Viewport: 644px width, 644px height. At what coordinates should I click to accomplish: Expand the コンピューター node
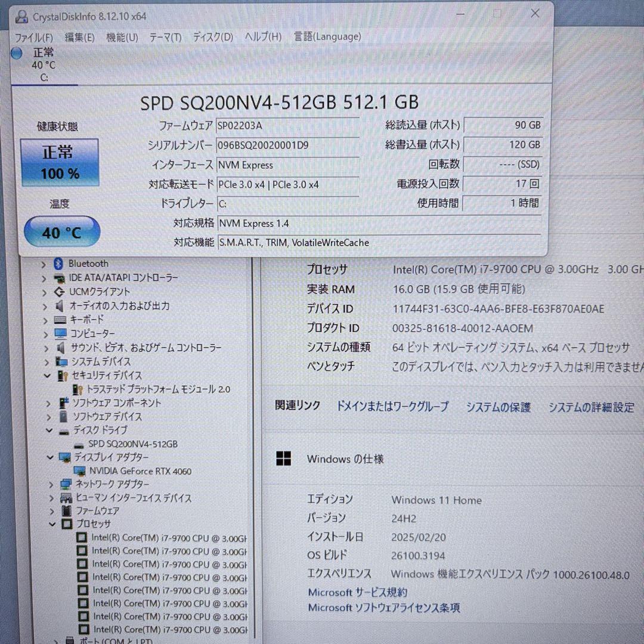click(x=46, y=335)
